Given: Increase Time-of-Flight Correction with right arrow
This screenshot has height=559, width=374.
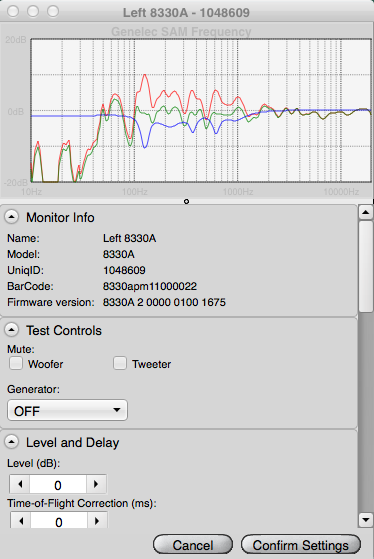Looking at the screenshot, I should pyautogui.click(x=97, y=520).
